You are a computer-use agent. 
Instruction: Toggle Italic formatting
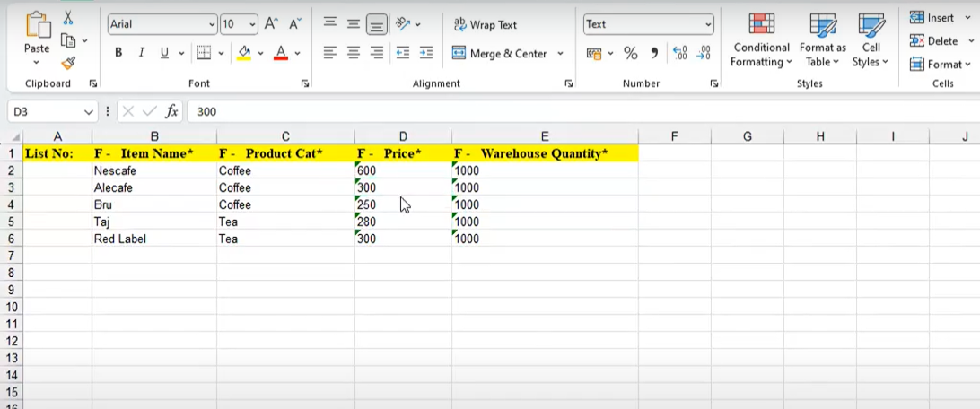(141, 54)
